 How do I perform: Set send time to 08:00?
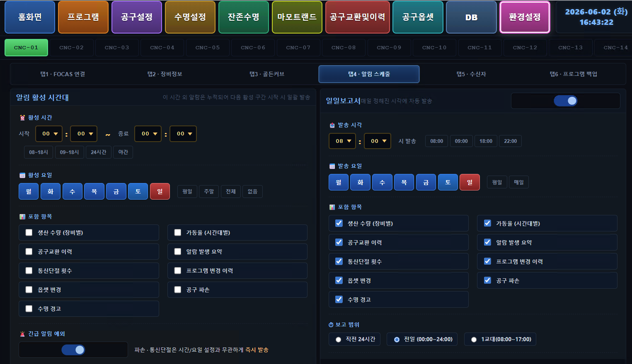click(x=436, y=141)
